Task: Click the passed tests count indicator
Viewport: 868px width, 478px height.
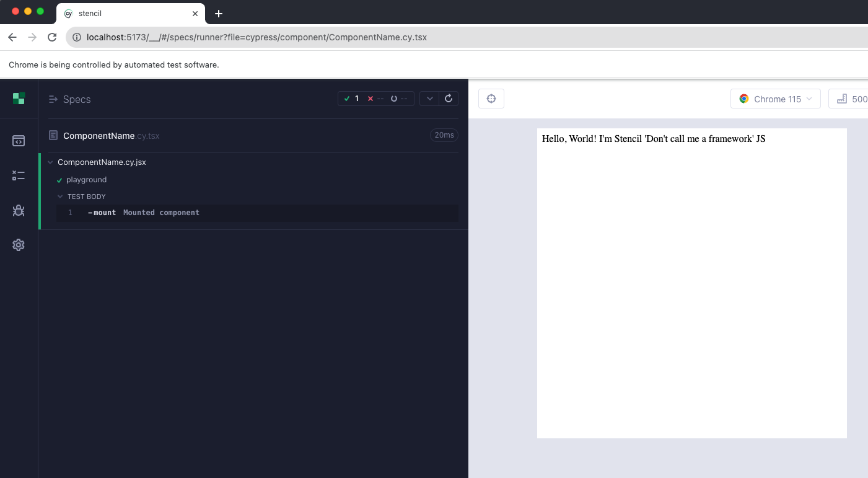Action: point(351,99)
